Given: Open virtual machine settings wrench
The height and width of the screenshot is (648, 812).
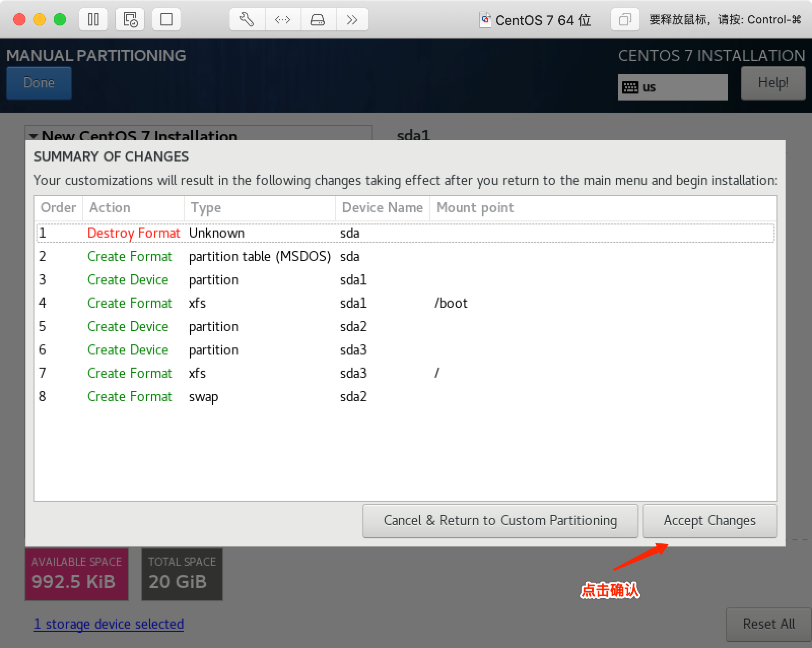Looking at the screenshot, I should [x=247, y=20].
